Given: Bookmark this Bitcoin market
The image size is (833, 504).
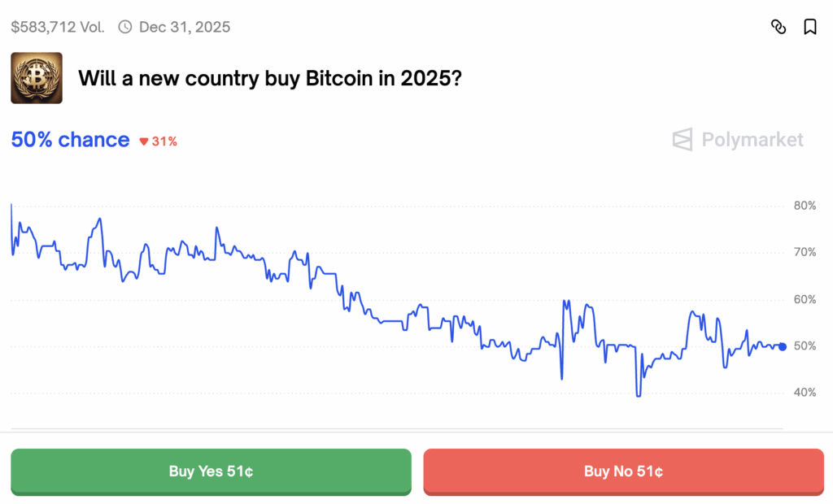Looking at the screenshot, I should pos(810,27).
